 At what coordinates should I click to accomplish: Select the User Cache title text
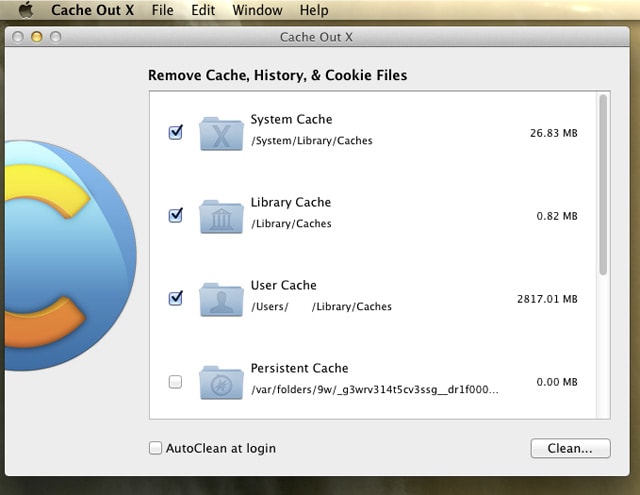(x=284, y=285)
